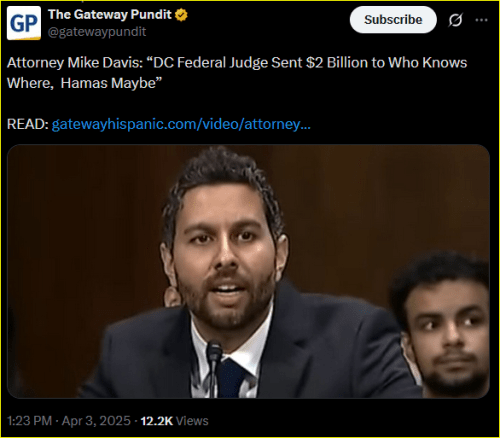Open the gatewayhispanic.com video link
The image size is (500, 438).
pyautogui.click(x=181, y=124)
